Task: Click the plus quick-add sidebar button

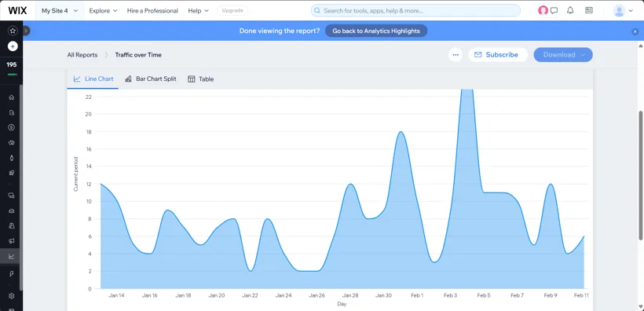Action: [13, 46]
